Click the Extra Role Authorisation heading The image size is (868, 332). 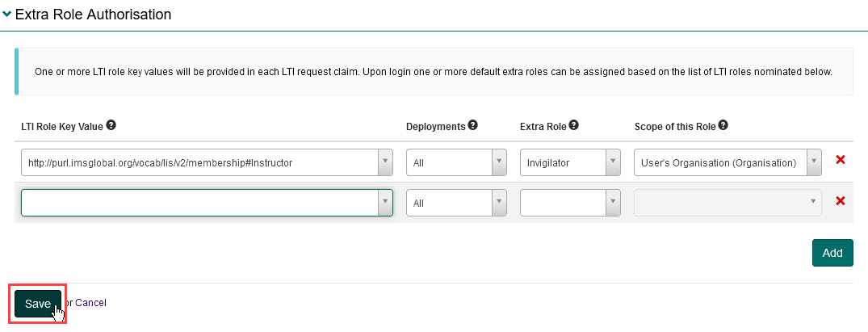93,15
